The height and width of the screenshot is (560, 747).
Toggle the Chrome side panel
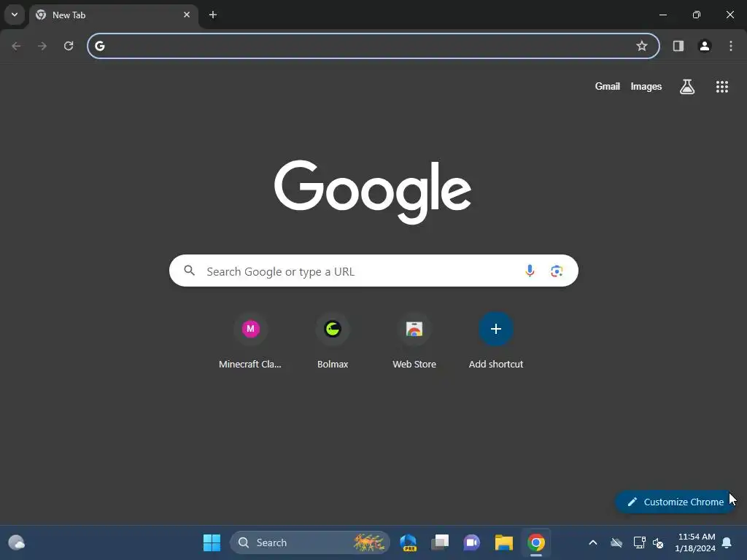(678, 46)
